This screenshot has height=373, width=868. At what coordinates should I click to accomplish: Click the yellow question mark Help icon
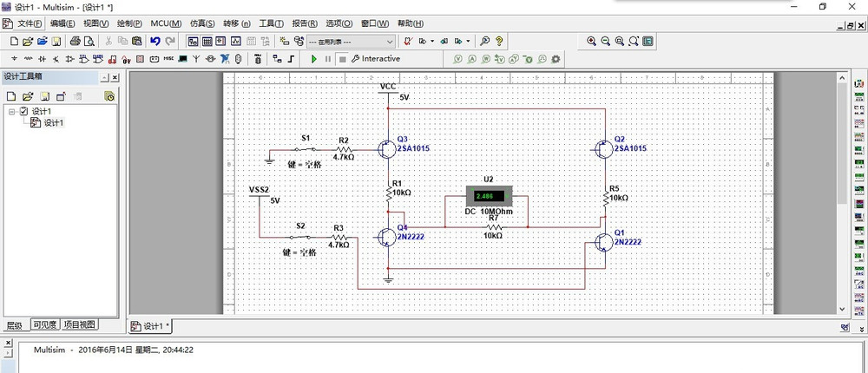tap(500, 41)
